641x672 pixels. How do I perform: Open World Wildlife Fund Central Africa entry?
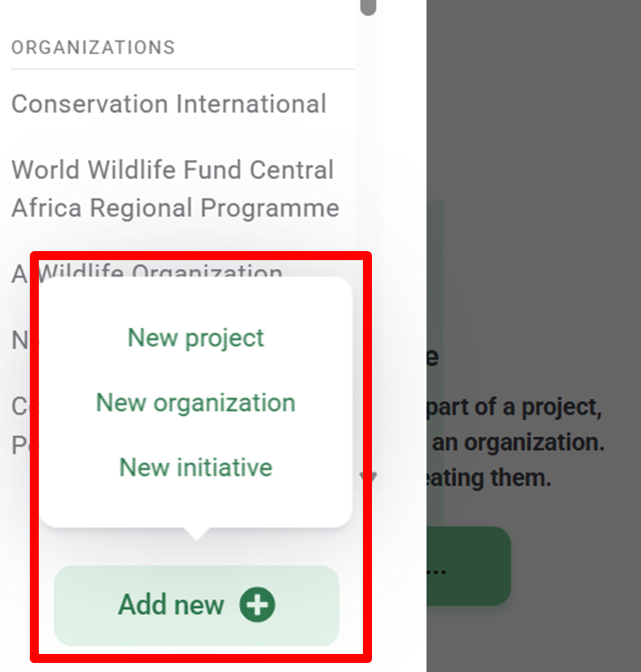(x=175, y=189)
